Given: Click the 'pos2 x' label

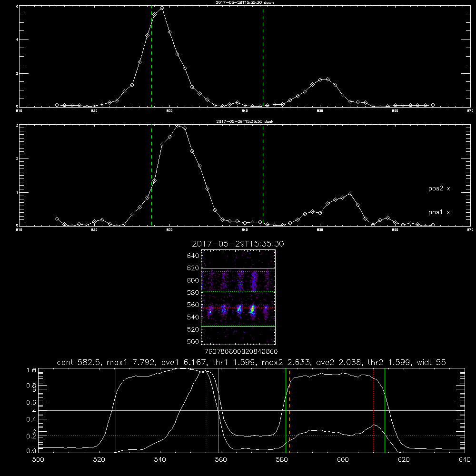Looking at the screenshot, I should pyautogui.click(x=439, y=188).
